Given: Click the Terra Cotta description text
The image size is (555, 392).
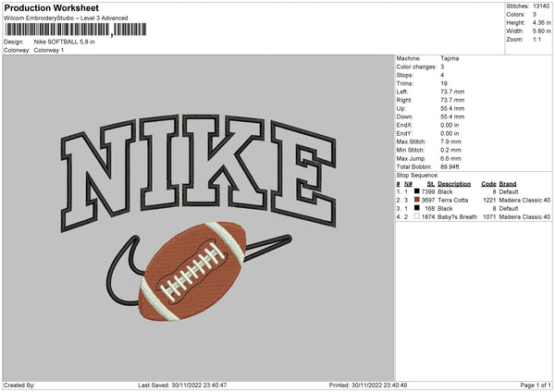Looking at the screenshot, I should (x=452, y=201).
